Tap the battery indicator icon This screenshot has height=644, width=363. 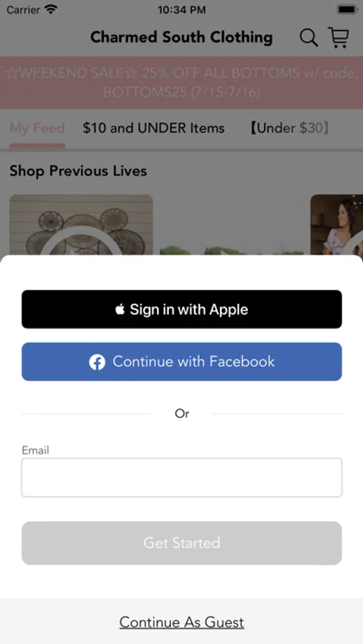(347, 9)
